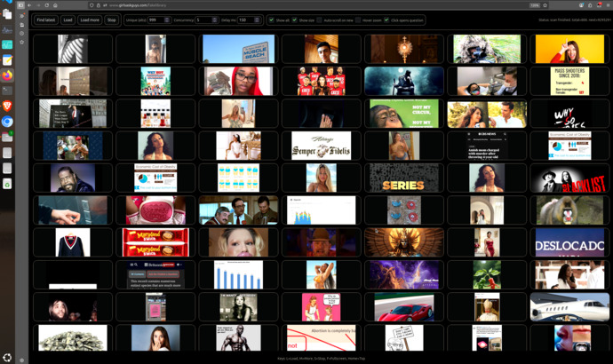Open the sidebar bookmarks star icon
Screen dimensions: 613x364
tap(22, 43)
